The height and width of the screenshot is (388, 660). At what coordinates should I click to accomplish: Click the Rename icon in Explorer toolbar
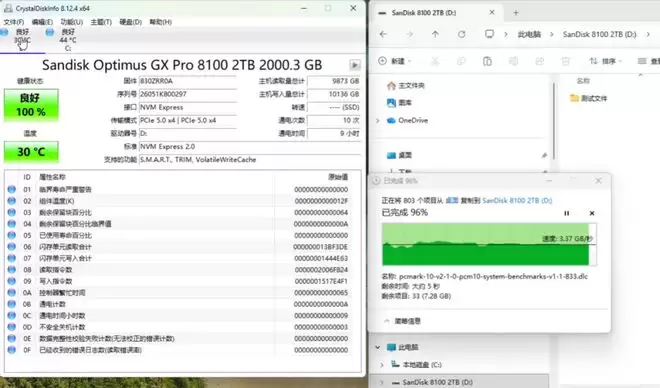pos(513,61)
